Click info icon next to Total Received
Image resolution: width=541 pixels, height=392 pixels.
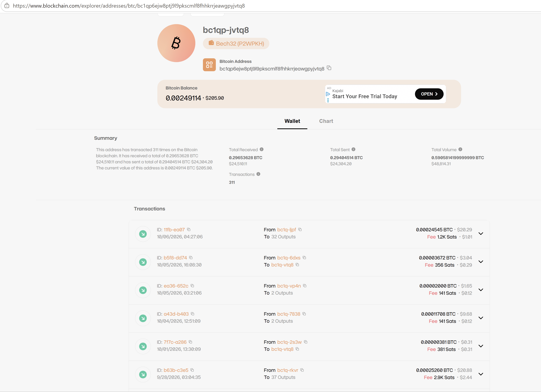(262, 149)
